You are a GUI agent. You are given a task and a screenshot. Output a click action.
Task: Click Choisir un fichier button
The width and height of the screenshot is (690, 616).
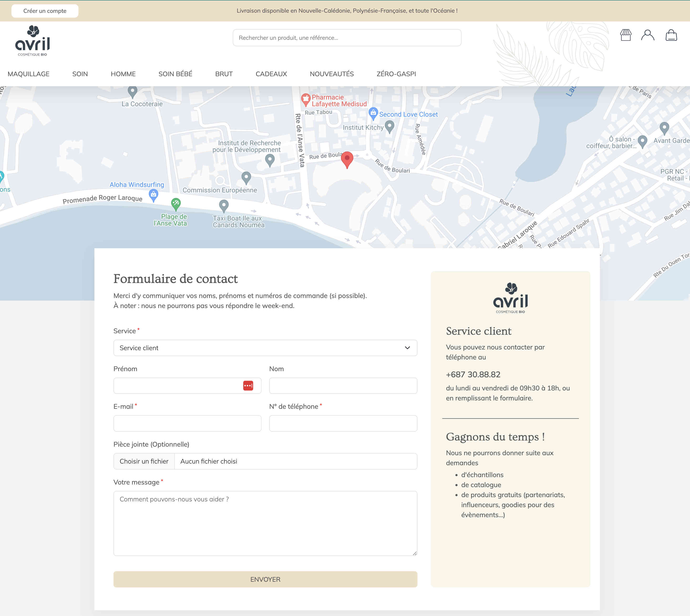click(144, 461)
